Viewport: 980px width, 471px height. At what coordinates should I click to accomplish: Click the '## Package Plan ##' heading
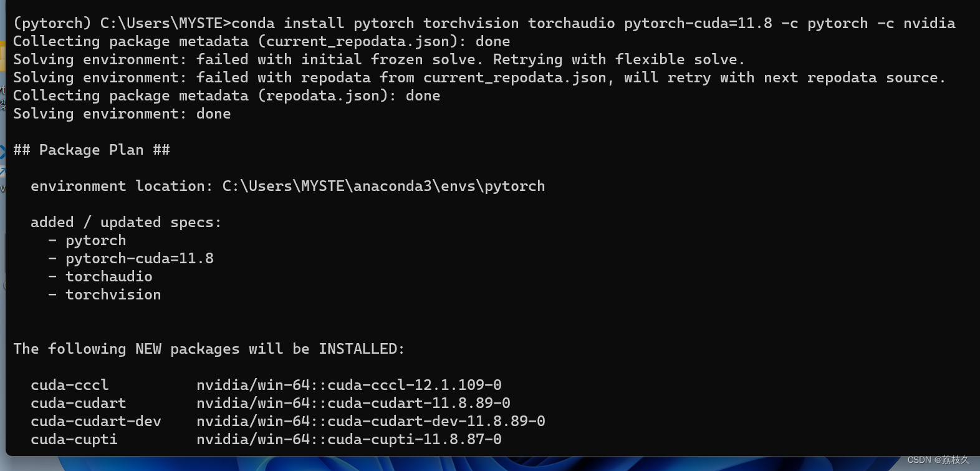click(92, 150)
